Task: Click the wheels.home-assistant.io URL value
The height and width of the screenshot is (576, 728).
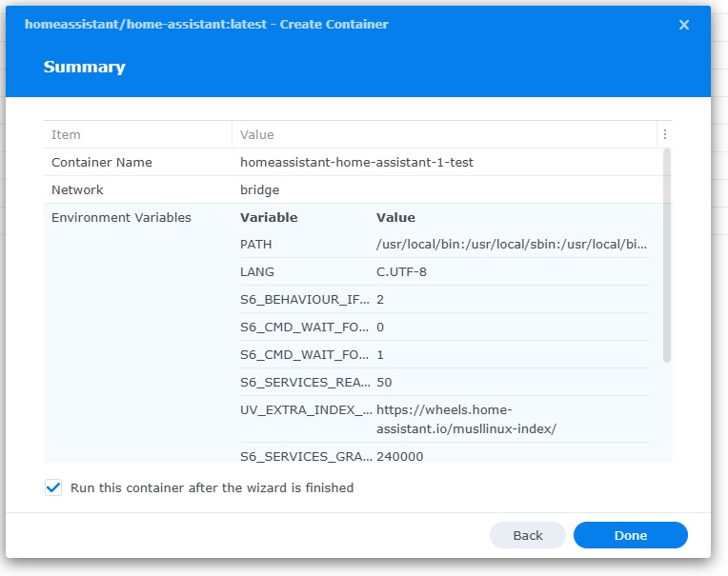Action: click(466, 419)
